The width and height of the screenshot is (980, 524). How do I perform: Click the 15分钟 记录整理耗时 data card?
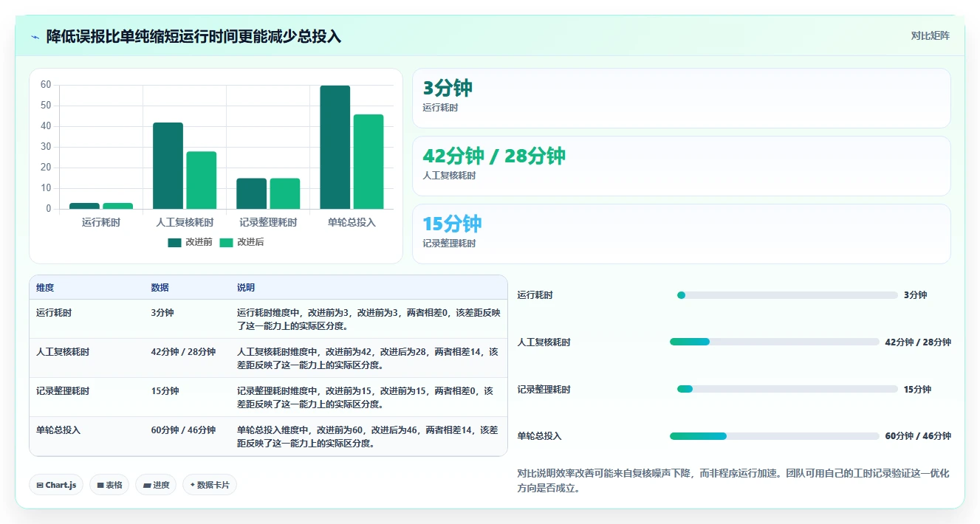click(x=681, y=234)
